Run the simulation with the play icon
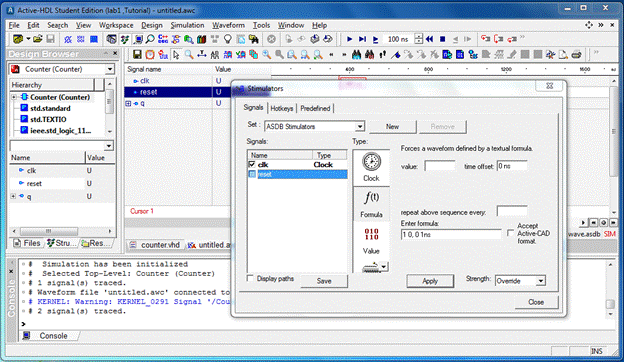624x362 pixels. (x=349, y=39)
